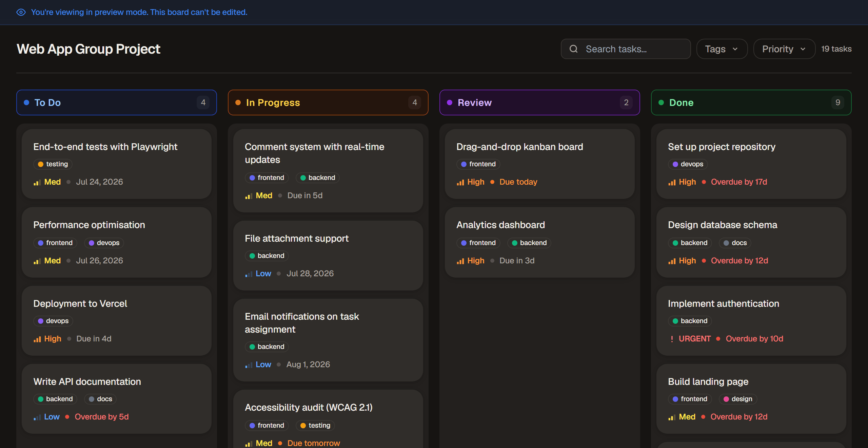Open the End-to-end tests with Playwright card
The width and height of the screenshot is (868, 448).
pos(117,164)
